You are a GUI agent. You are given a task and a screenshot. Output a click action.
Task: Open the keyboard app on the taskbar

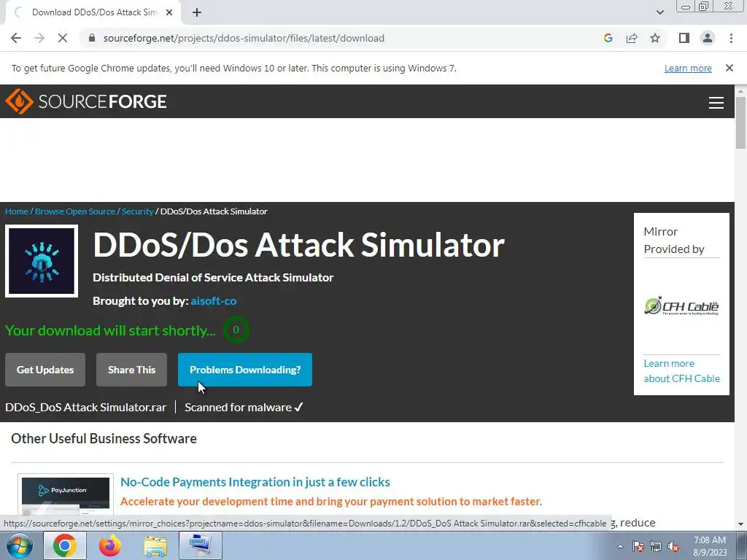(x=200, y=545)
